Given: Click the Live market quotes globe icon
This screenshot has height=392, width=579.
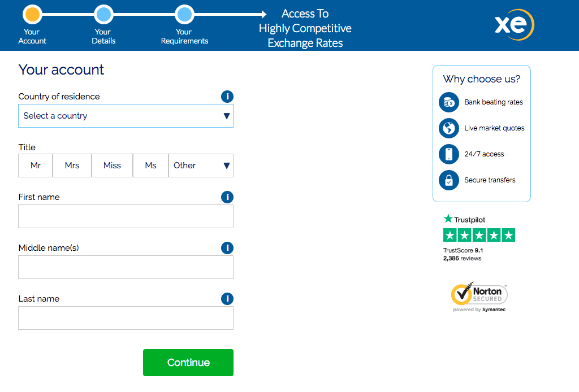Looking at the screenshot, I should pos(448,128).
